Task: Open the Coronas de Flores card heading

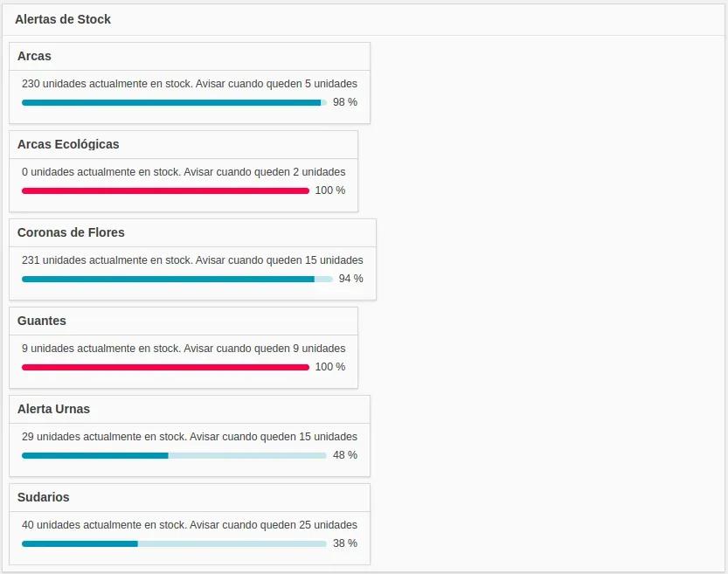Action: point(71,232)
